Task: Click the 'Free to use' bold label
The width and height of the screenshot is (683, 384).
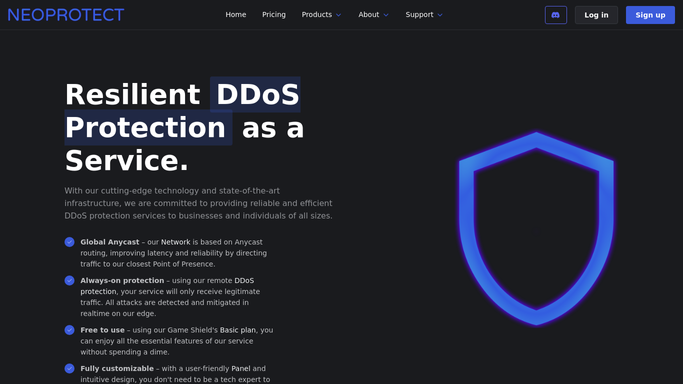Action: 102,330
